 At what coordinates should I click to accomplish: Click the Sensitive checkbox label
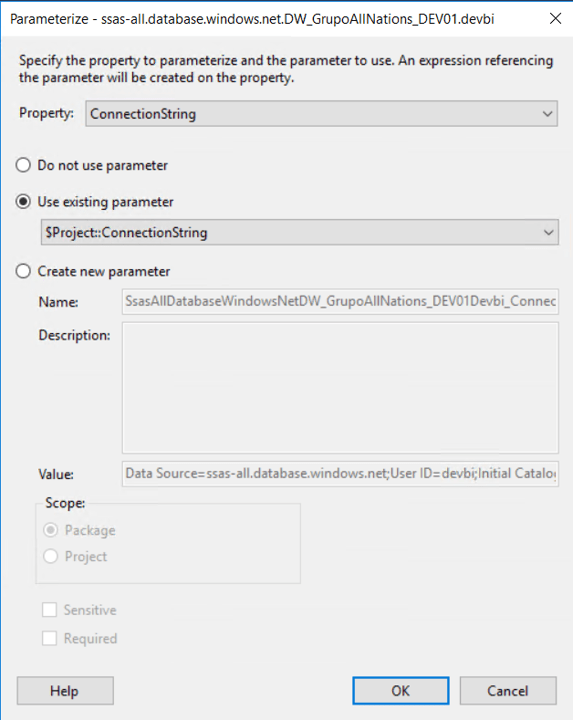(x=90, y=610)
